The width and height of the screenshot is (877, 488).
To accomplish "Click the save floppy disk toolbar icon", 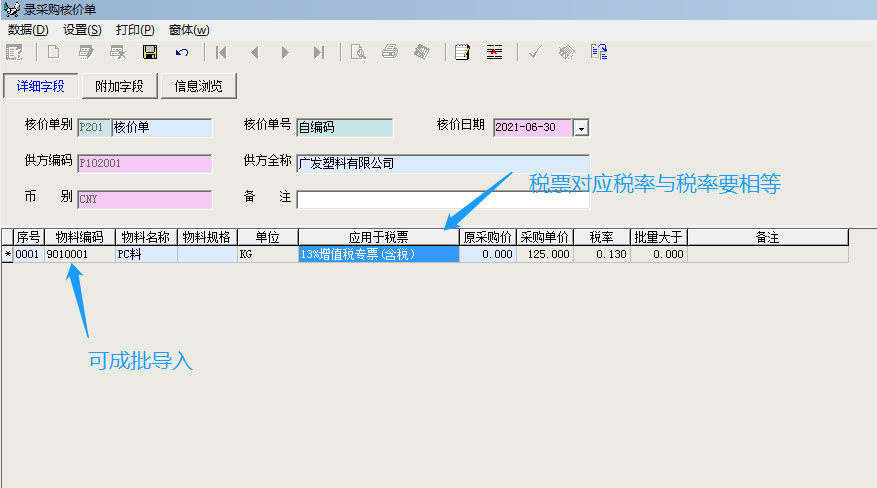I will [x=150, y=52].
